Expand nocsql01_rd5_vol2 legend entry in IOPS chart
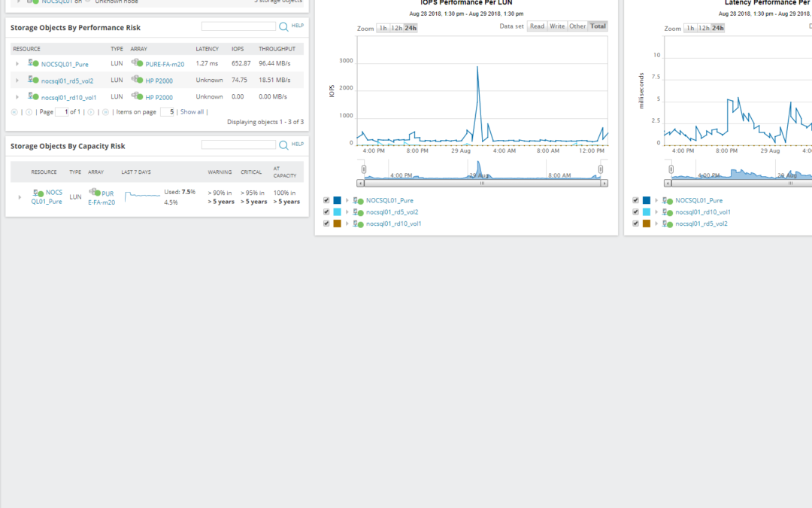The height and width of the screenshot is (508, 812). point(347,211)
